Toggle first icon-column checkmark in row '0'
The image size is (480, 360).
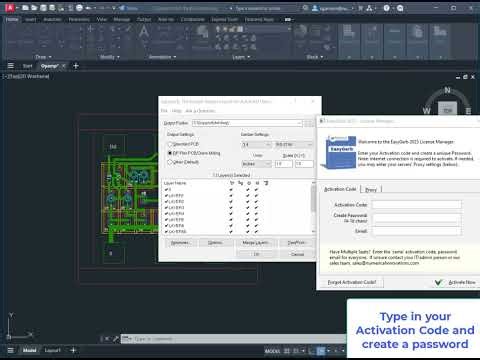(231, 190)
